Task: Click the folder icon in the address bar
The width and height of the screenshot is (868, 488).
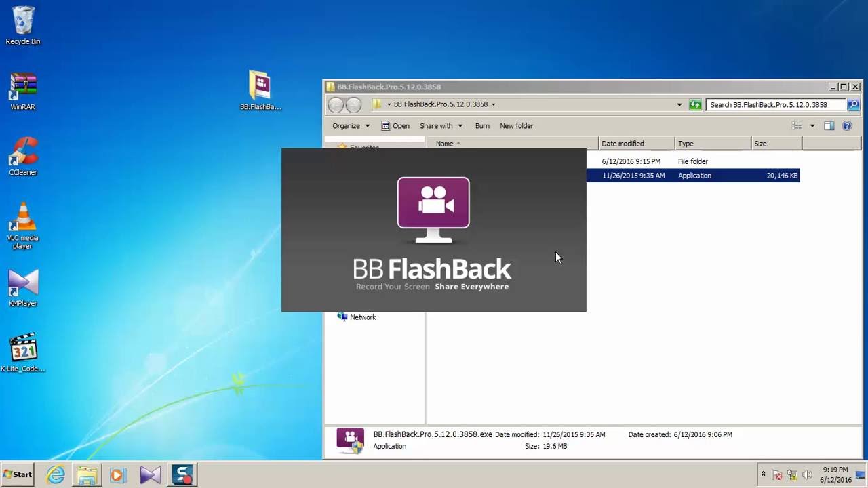Action: [x=377, y=104]
